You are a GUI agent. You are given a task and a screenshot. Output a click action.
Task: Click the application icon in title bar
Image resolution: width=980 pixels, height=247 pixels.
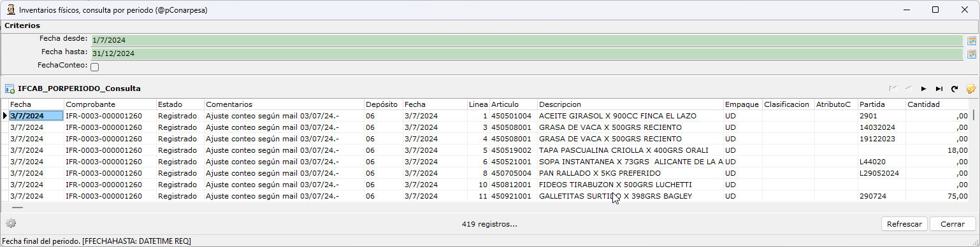pyautogui.click(x=10, y=10)
